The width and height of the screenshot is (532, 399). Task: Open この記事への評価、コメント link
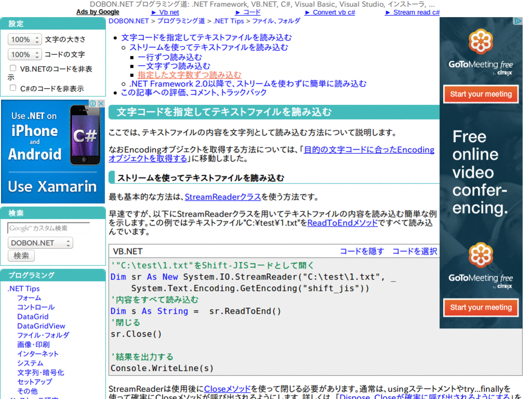194,92
